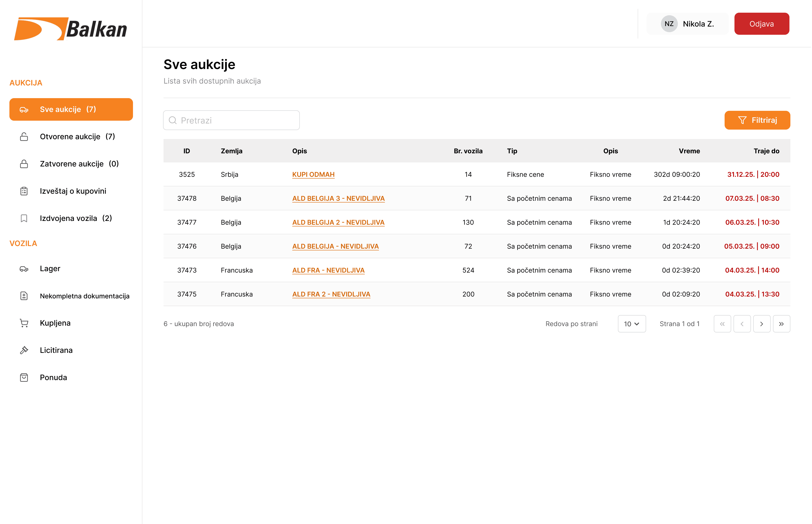Go to the first page of results
This screenshot has width=812, height=524.
pos(722,324)
